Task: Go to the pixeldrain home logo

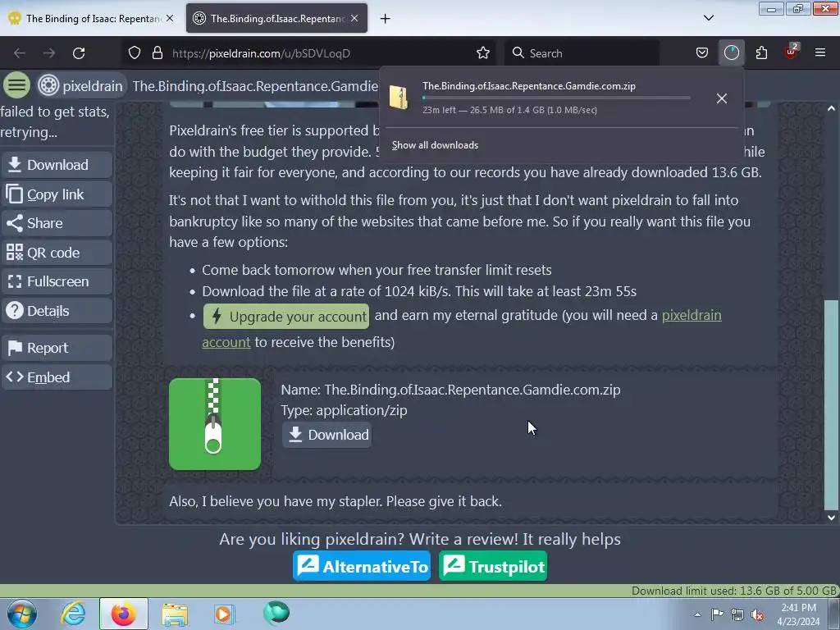Action: coord(80,85)
